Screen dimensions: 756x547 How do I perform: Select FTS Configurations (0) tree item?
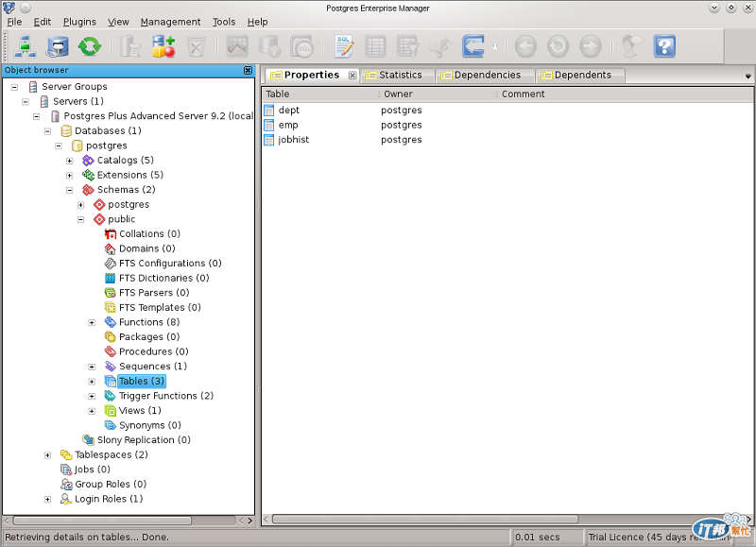pyautogui.click(x=170, y=264)
